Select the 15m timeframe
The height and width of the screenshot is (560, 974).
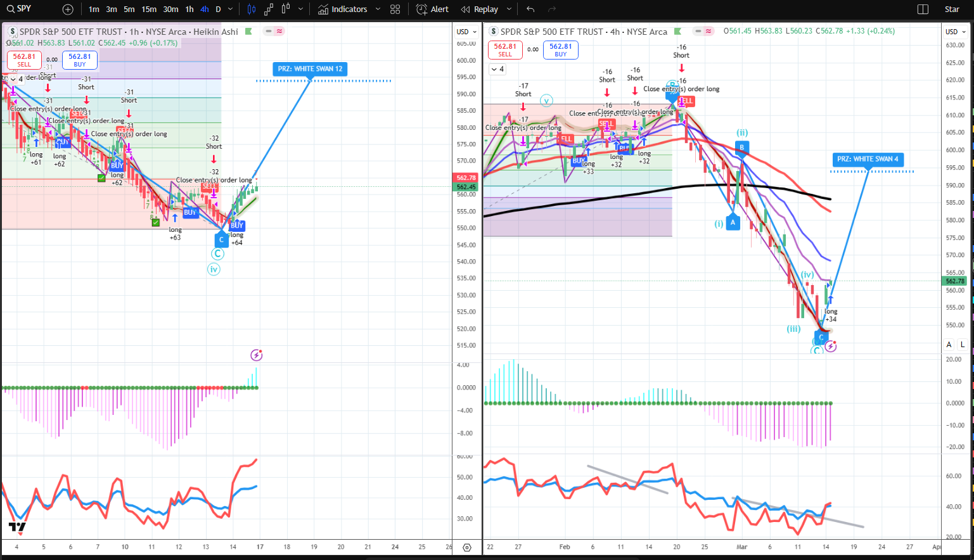(149, 10)
